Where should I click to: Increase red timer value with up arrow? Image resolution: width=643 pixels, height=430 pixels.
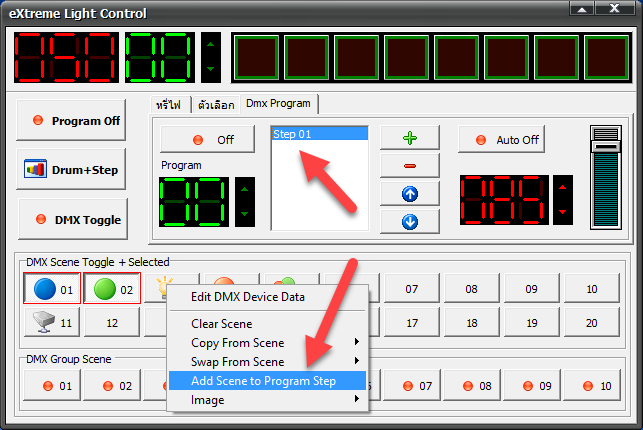click(x=563, y=187)
